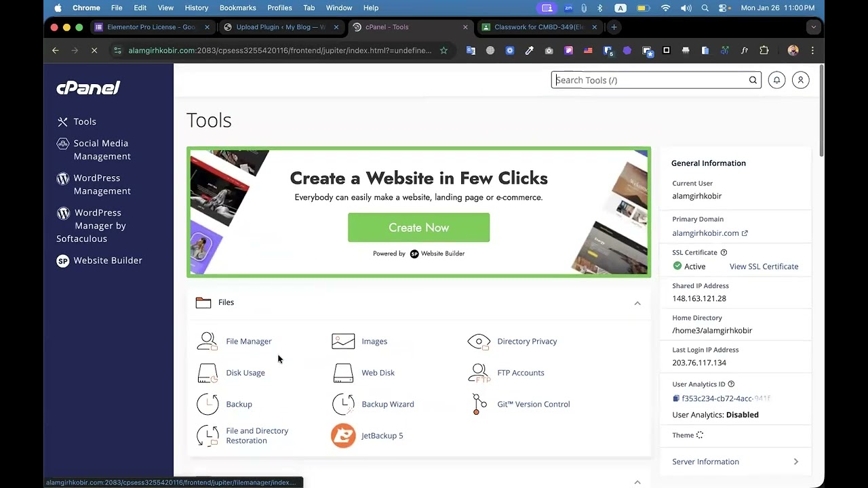The image size is (868, 488).
Task: Copy the User Analytics ID icon
Action: coord(676,399)
